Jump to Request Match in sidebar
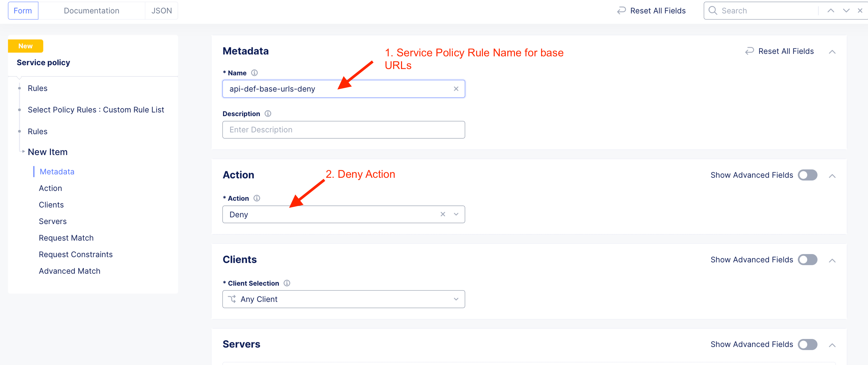The width and height of the screenshot is (868, 365). point(66,238)
